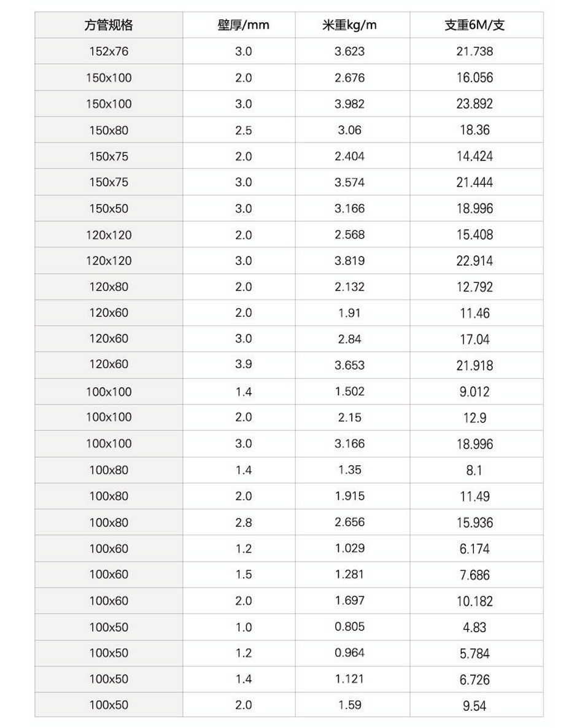Select the 150x80 specification cell

[109, 130]
